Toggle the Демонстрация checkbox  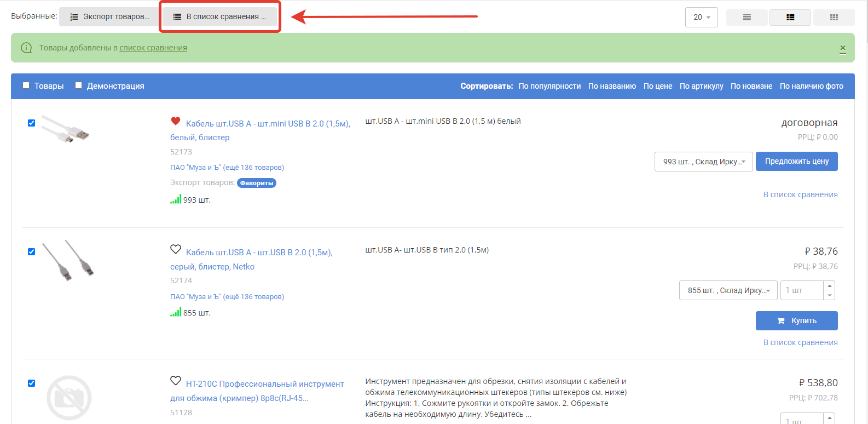point(79,85)
